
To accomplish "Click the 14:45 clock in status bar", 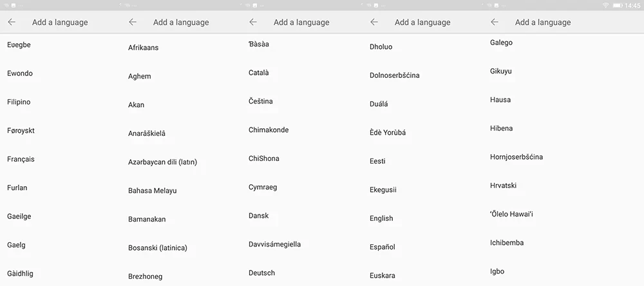I will [632, 5].
